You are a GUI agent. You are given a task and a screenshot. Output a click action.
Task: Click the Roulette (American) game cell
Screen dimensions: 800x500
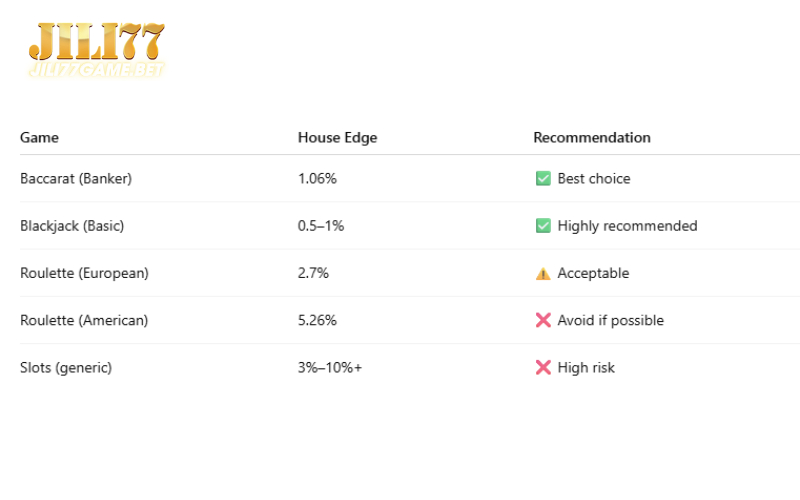[84, 320]
